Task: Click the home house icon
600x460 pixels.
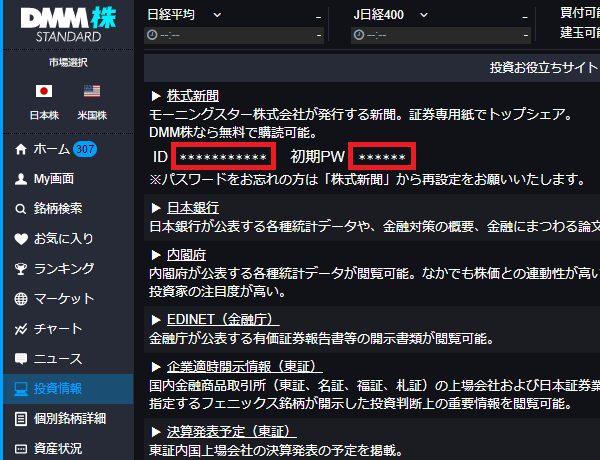Action: click(x=21, y=149)
